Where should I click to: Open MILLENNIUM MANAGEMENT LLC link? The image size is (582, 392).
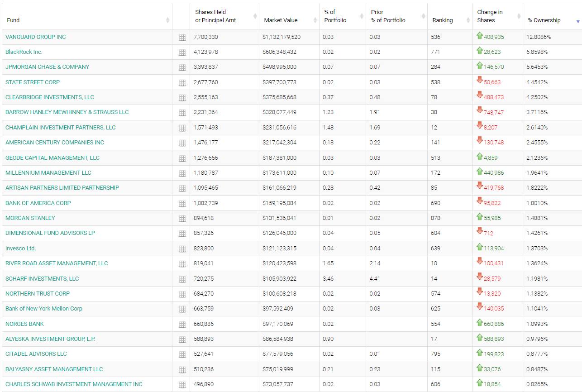pos(48,173)
